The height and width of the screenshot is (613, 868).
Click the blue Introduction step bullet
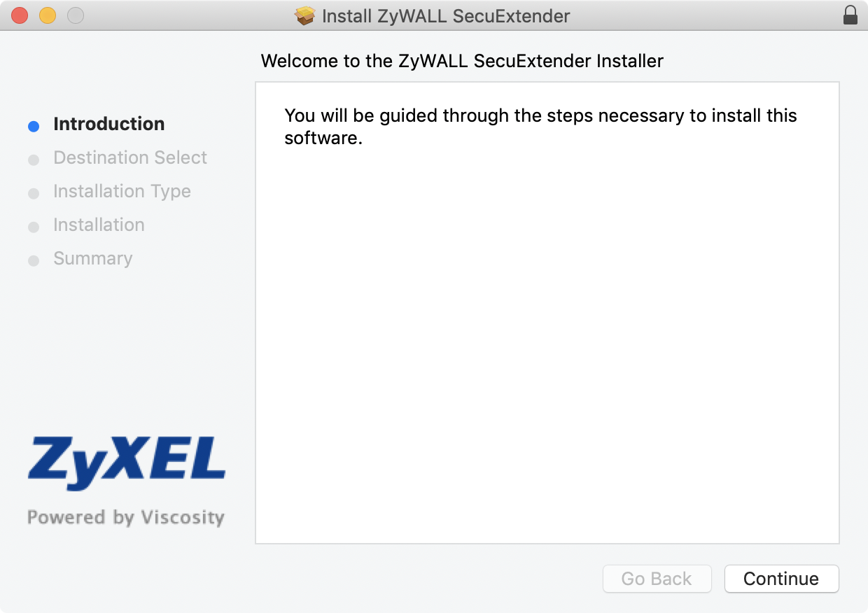[x=34, y=127]
